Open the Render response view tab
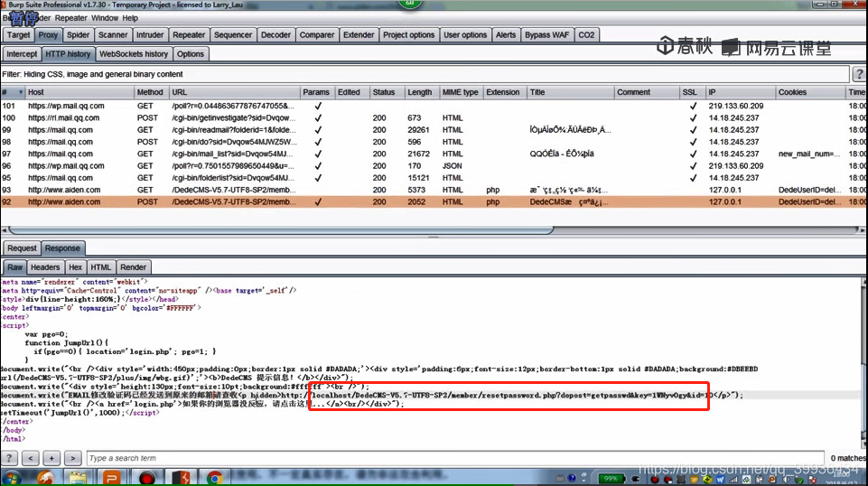This screenshot has width=868, height=486. point(133,267)
